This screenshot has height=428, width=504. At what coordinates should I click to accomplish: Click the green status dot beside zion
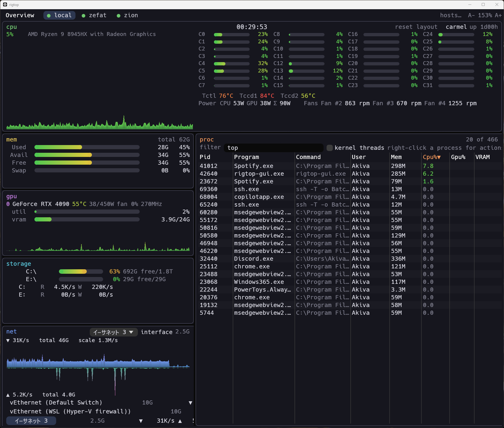click(x=119, y=16)
